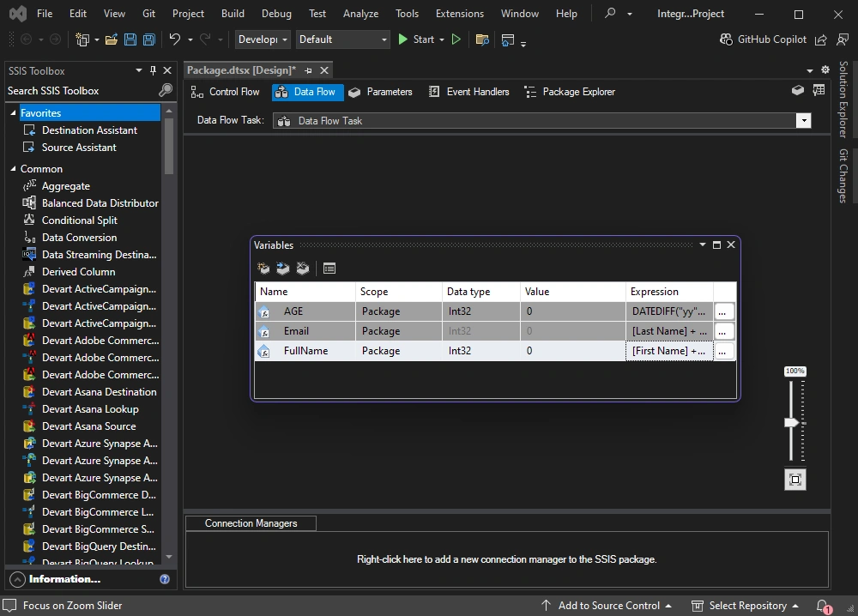The image size is (858, 616).
Task: Collapse the Favorites group in toolbox
Action: pyautogui.click(x=13, y=112)
